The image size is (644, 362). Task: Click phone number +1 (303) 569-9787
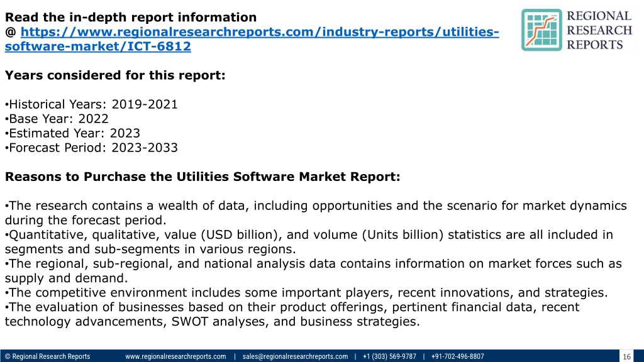(x=389, y=356)
